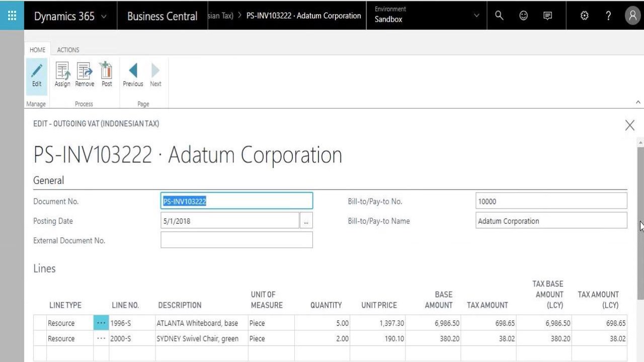The width and height of the screenshot is (644, 362).
Task: Click the Edit pencil icon
Action: (37, 75)
